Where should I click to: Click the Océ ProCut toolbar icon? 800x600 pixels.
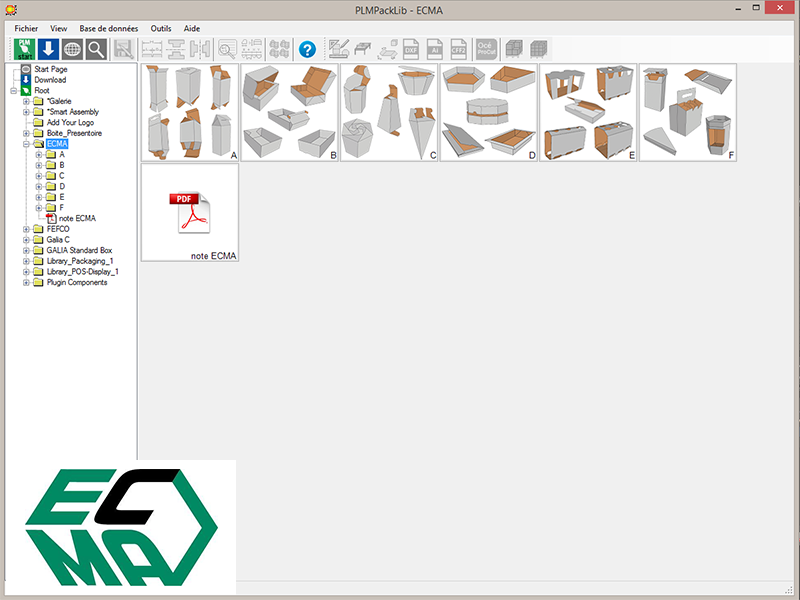coord(486,49)
